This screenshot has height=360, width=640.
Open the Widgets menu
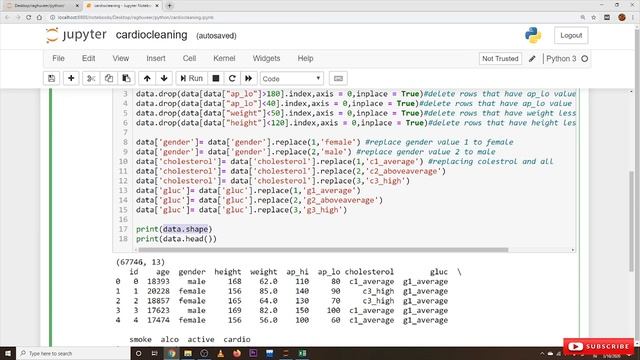point(266,58)
